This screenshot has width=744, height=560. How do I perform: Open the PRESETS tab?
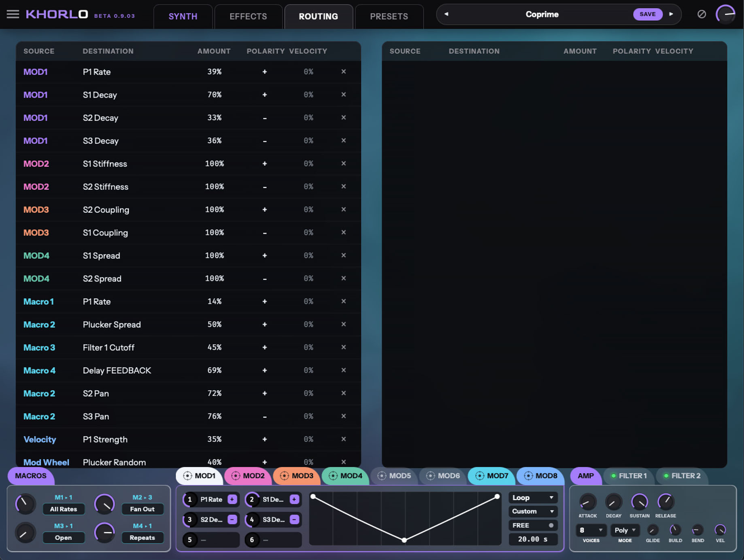[389, 16]
